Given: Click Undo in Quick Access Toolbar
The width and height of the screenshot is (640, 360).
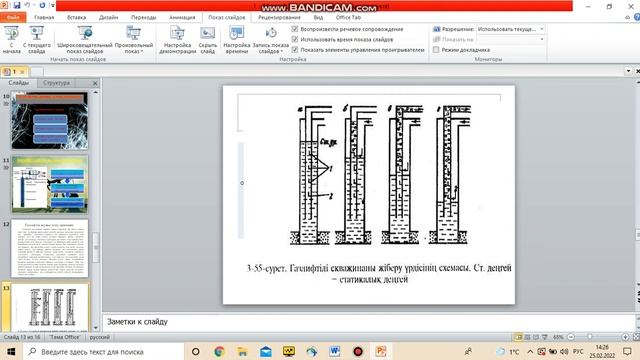Looking at the screenshot, I should (x=27, y=5).
